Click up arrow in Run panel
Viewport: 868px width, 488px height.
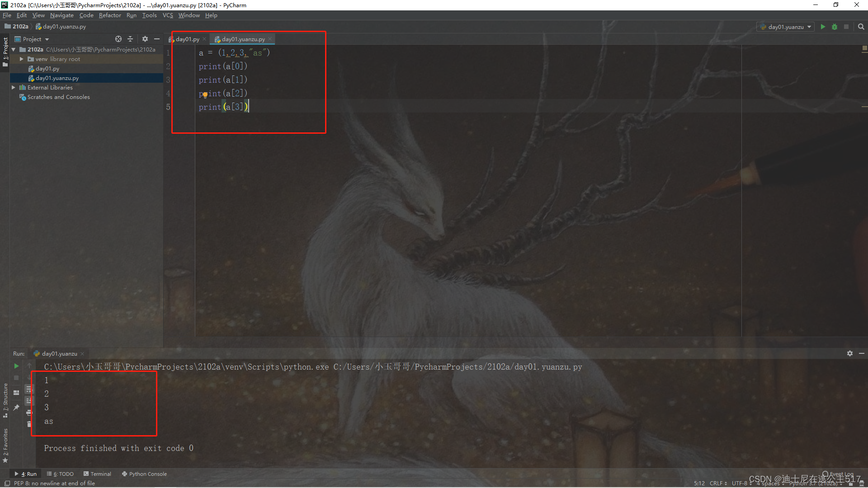click(x=29, y=366)
